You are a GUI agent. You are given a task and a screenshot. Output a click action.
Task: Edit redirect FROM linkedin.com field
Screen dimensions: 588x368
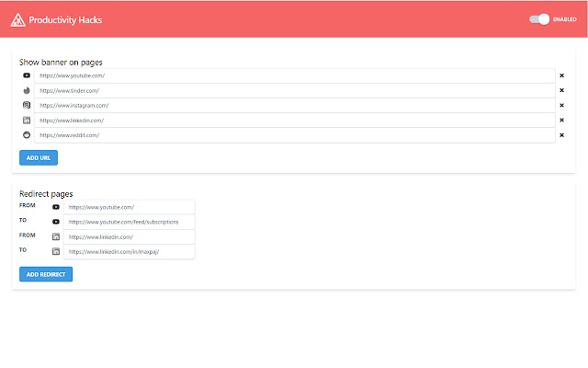click(x=129, y=237)
